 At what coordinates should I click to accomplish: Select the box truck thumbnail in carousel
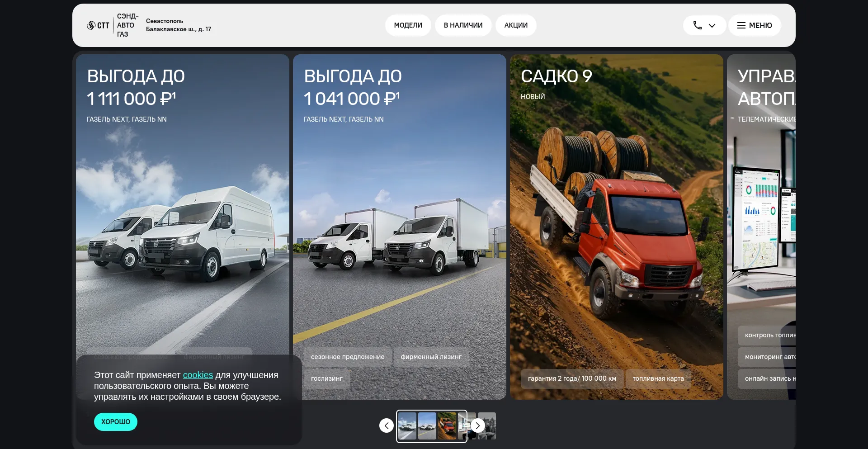tap(427, 426)
